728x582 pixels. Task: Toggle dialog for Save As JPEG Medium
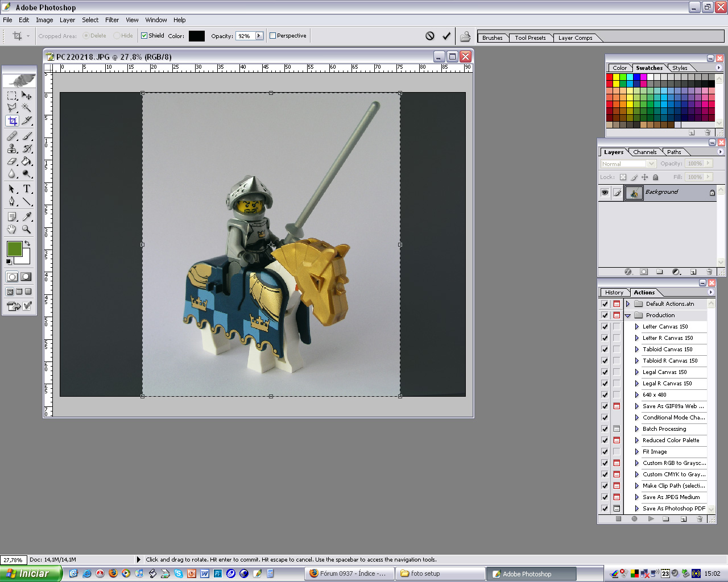point(617,497)
